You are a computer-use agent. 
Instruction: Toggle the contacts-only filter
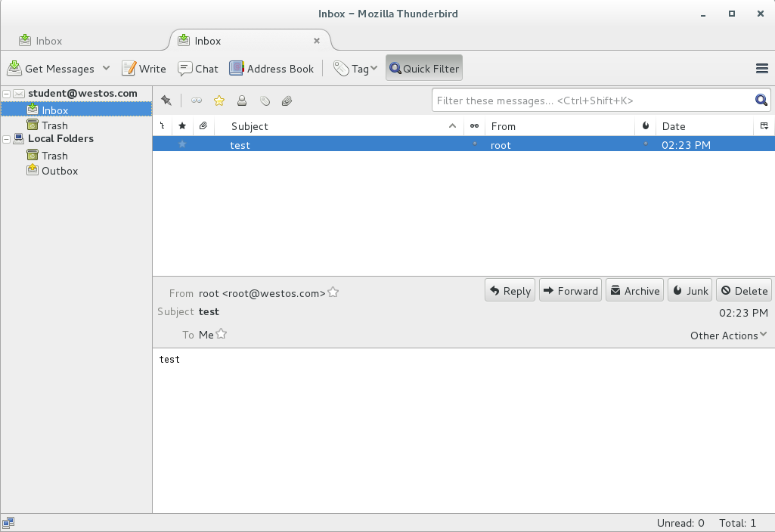click(x=242, y=101)
